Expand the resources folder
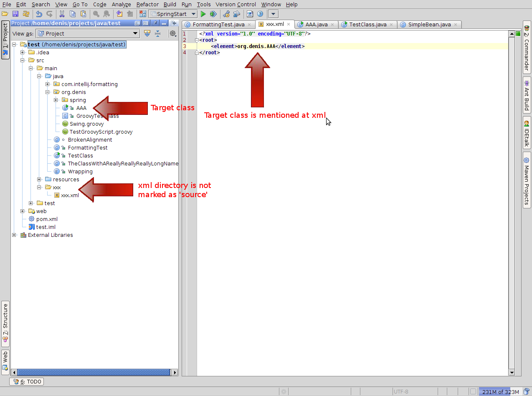This screenshot has height=396, width=532. click(x=39, y=179)
